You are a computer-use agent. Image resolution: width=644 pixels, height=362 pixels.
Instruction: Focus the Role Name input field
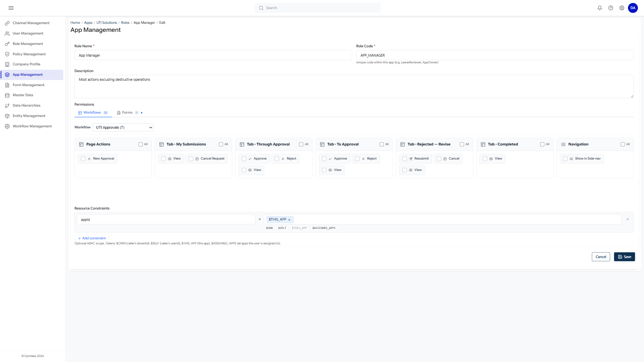pos(213,55)
